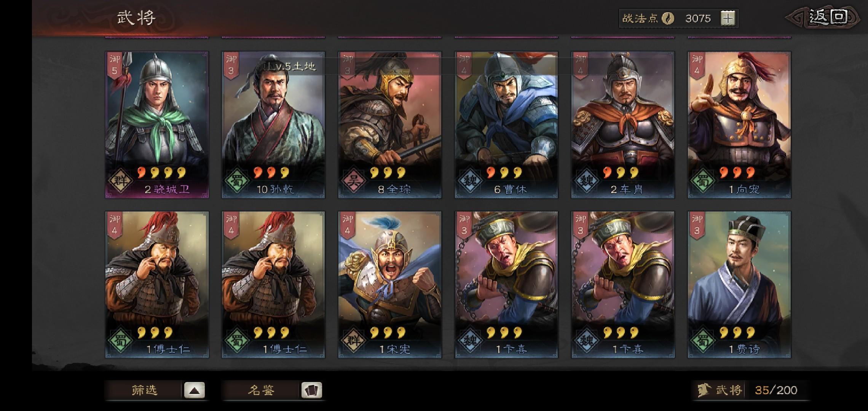Open the 筛选 filter menu
The image size is (868, 411).
(x=144, y=390)
